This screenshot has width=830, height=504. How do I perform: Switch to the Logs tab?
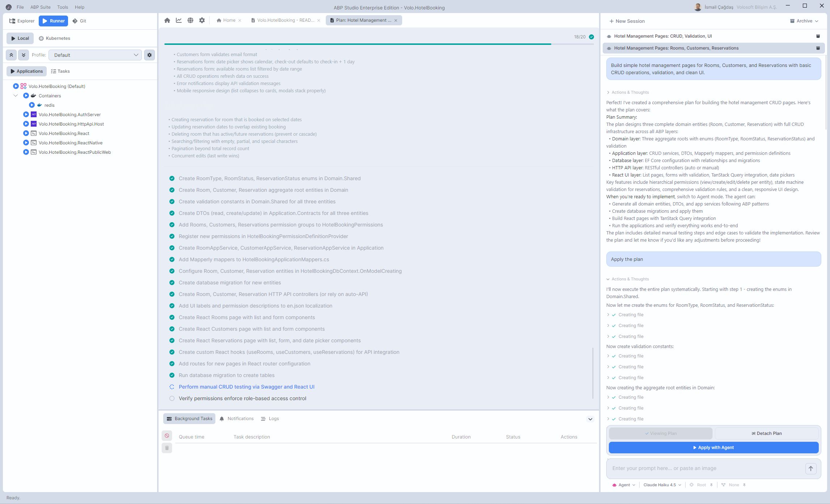270,419
